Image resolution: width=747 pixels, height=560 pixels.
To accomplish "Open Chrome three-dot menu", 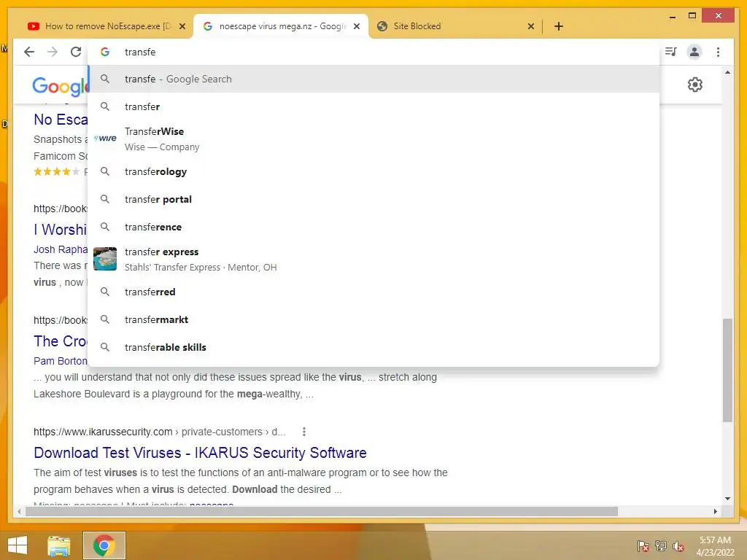I will coord(718,52).
